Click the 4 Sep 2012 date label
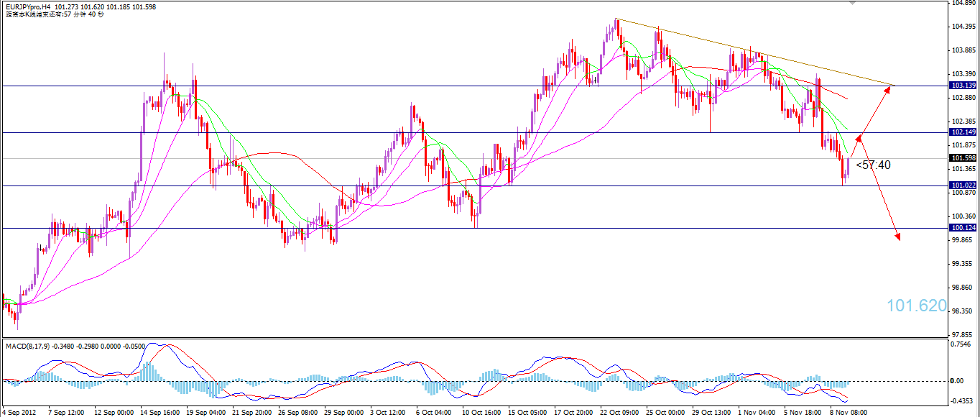This screenshot has height=417, width=980. point(19,413)
